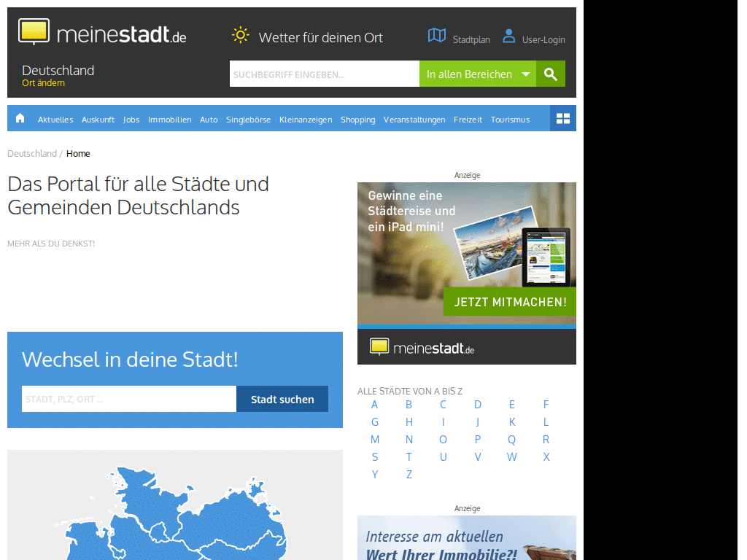Select letter P in city index
The width and height of the screenshot is (747, 560).
(477, 440)
